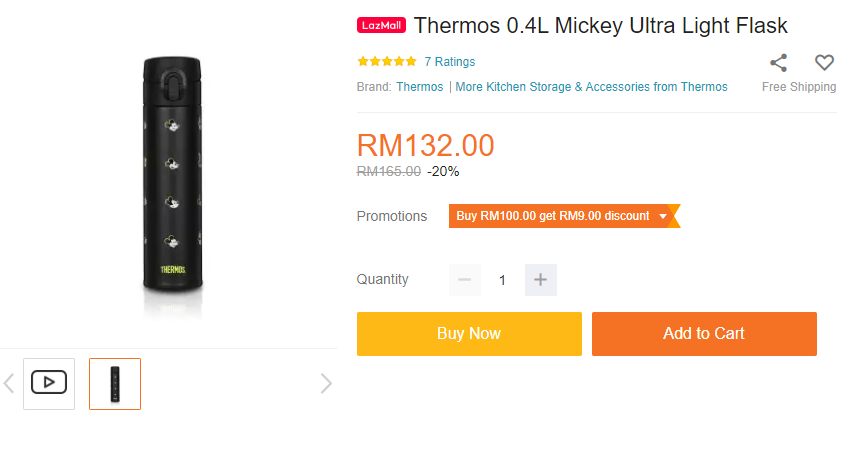Screen dimensions: 857x451
Task: Add flask to wishlist with heart icon
Action: (x=824, y=63)
